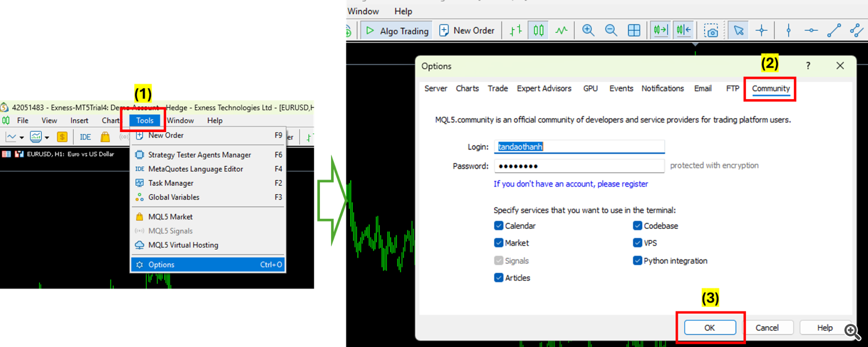Toggle the Codebase checkbox
The width and height of the screenshot is (868, 347).
point(637,226)
